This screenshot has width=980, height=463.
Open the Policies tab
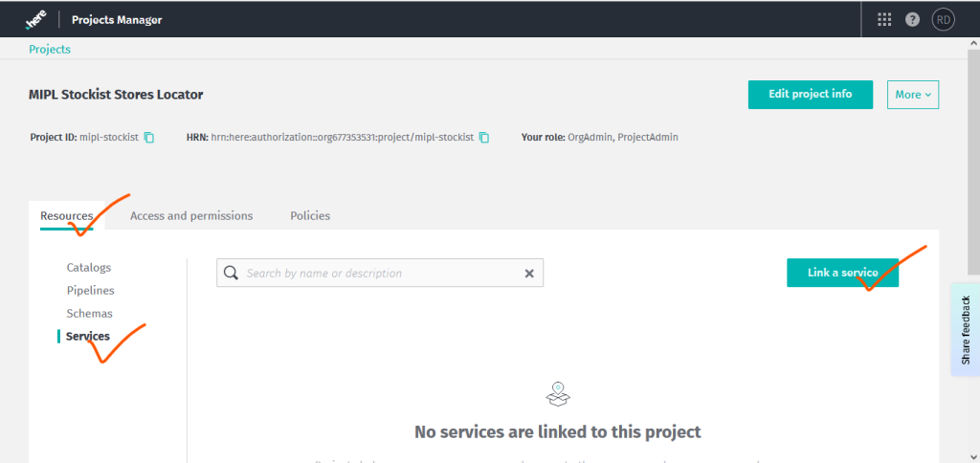point(310,215)
